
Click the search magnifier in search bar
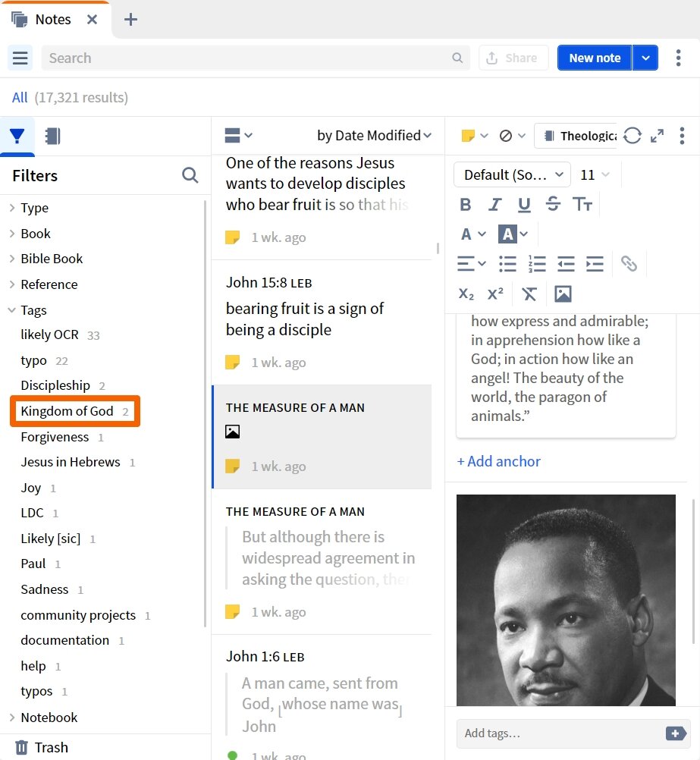(457, 58)
